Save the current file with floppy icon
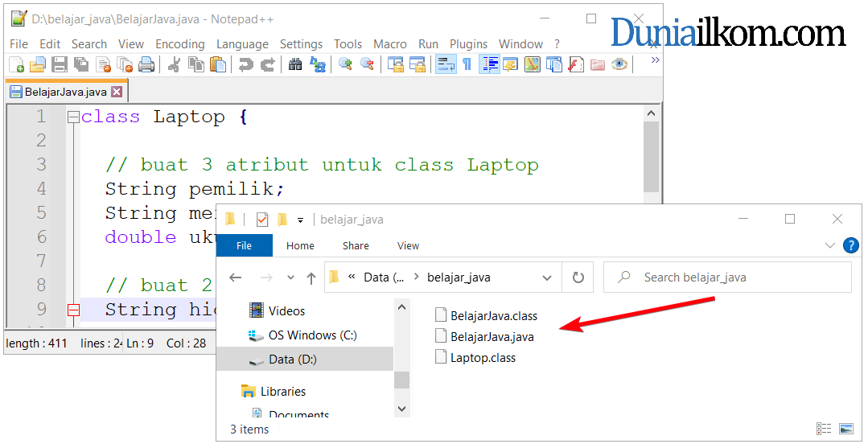Image resolution: width=868 pixels, height=448 pixels. click(60, 65)
